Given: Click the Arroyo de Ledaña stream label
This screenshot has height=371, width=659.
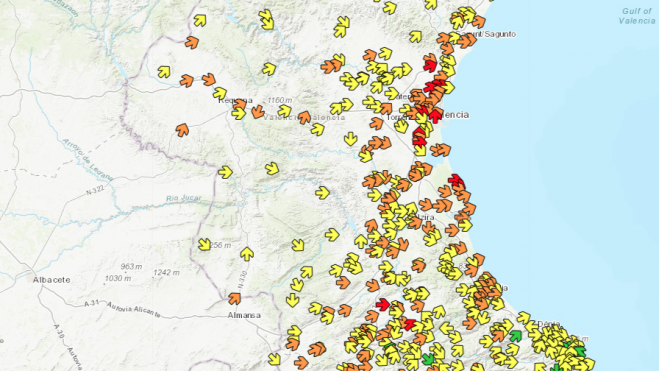Looking at the screenshot, I should pyautogui.click(x=88, y=160).
